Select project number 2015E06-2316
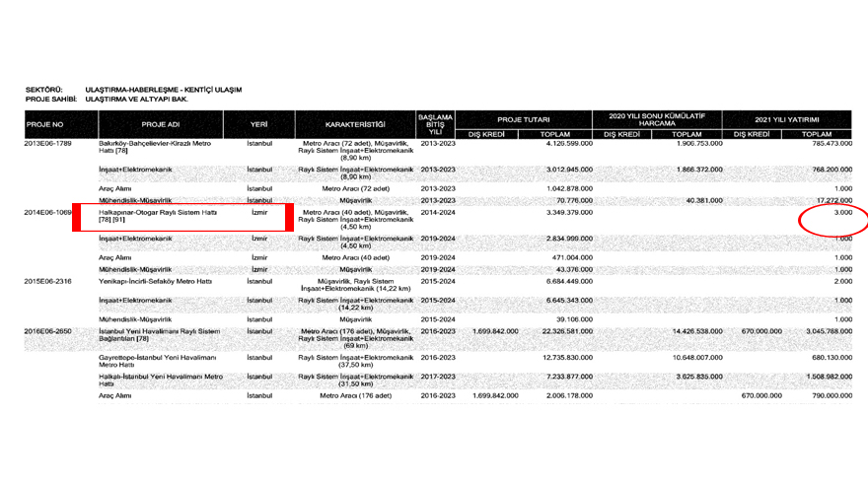868x488 pixels. tap(48, 281)
